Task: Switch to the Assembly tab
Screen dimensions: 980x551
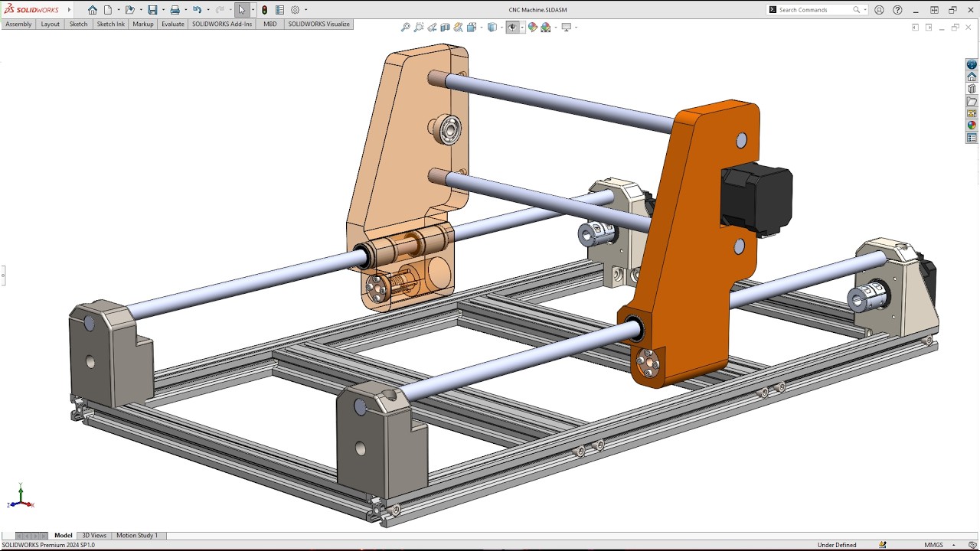Action: [18, 24]
